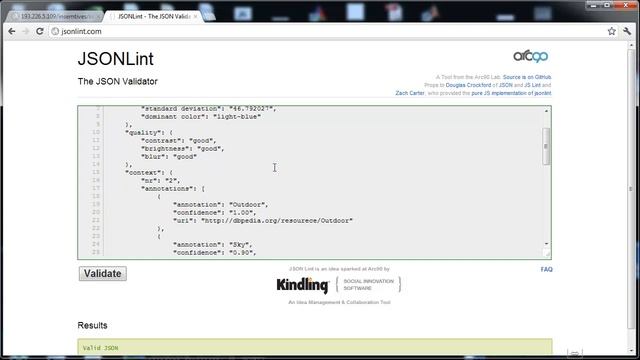Open the Source is on GitHub link

[x=527, y=77]
